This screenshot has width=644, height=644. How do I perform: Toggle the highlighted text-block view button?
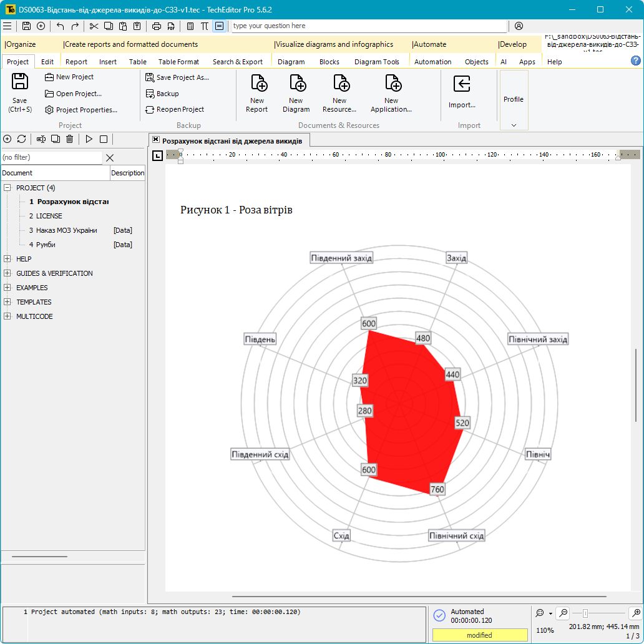click(x=218, y=26)
